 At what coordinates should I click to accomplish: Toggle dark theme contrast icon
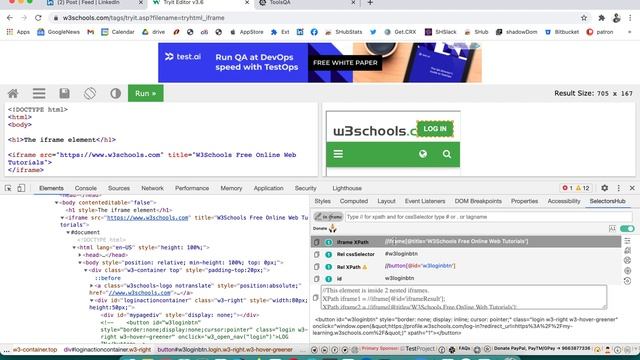116,93
